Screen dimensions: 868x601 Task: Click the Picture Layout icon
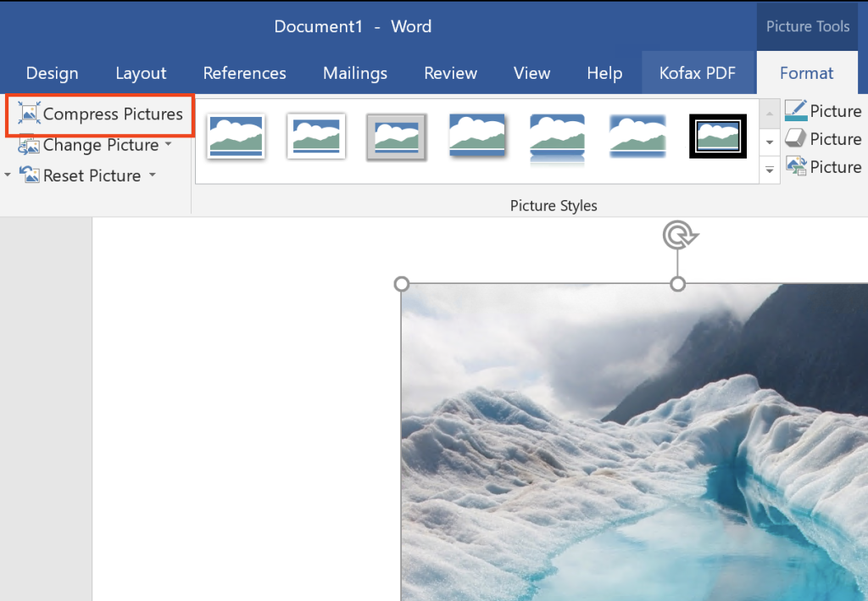pos(796,167)
